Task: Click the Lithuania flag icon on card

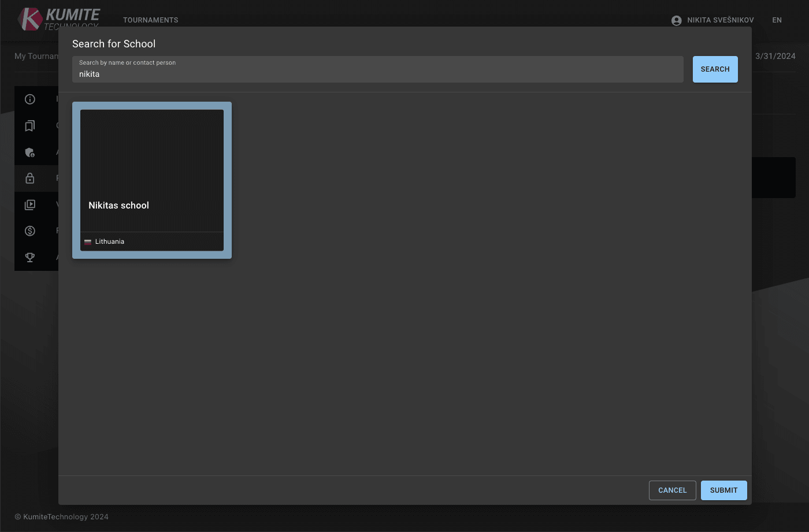Action: (88, 242)
